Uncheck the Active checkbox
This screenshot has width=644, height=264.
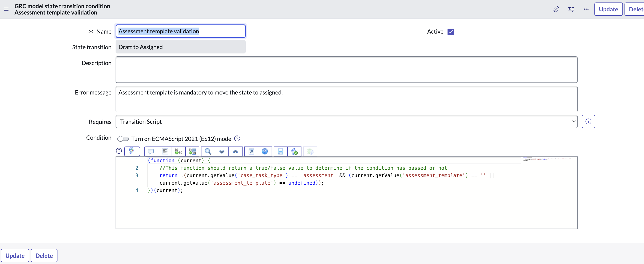pos(451,32)
